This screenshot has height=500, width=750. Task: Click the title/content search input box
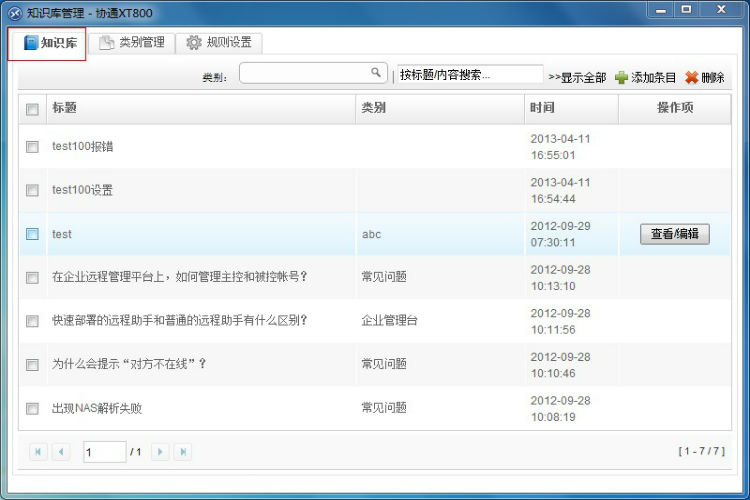[x=468, y=74]
